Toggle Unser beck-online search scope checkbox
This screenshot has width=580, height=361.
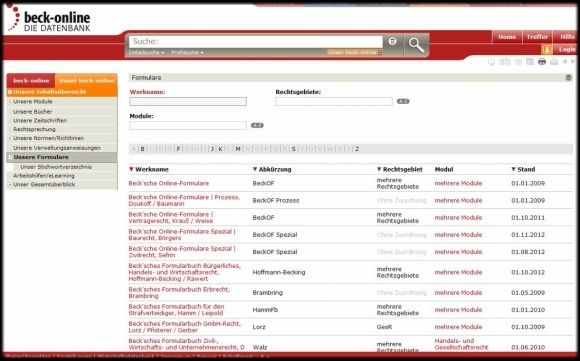tap(380, 53)
